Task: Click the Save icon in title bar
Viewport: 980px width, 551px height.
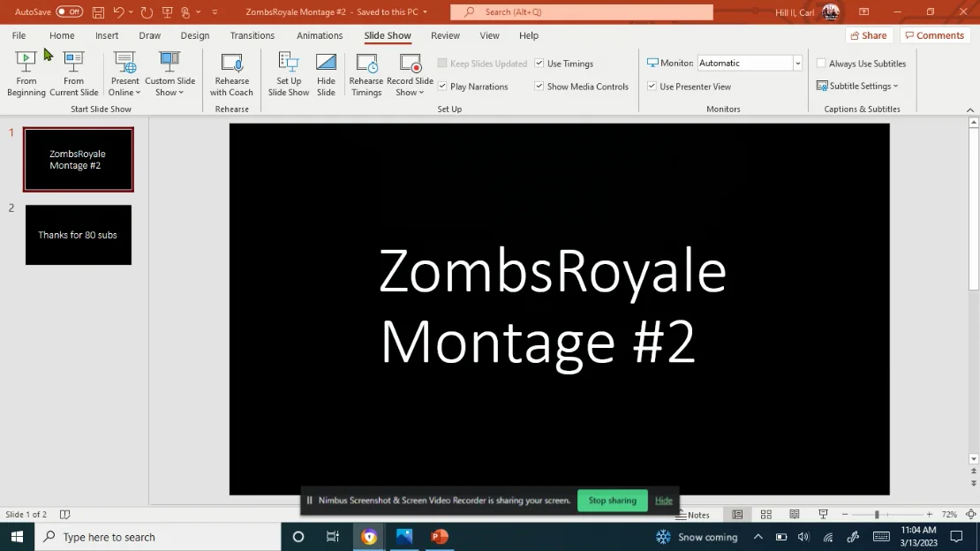Action: pos(98,11)
